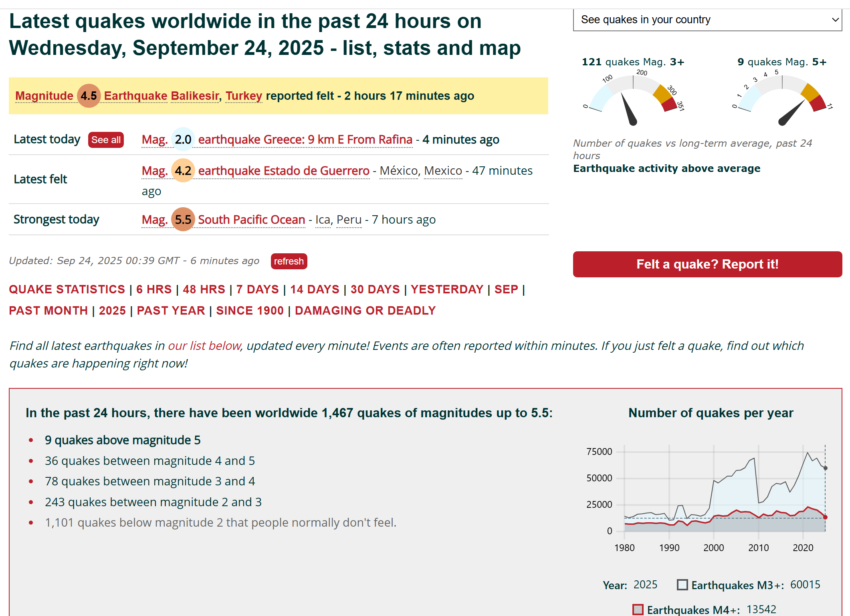Toggle the Earthquakes M4+ red checkbox

[x=638, y=610]
